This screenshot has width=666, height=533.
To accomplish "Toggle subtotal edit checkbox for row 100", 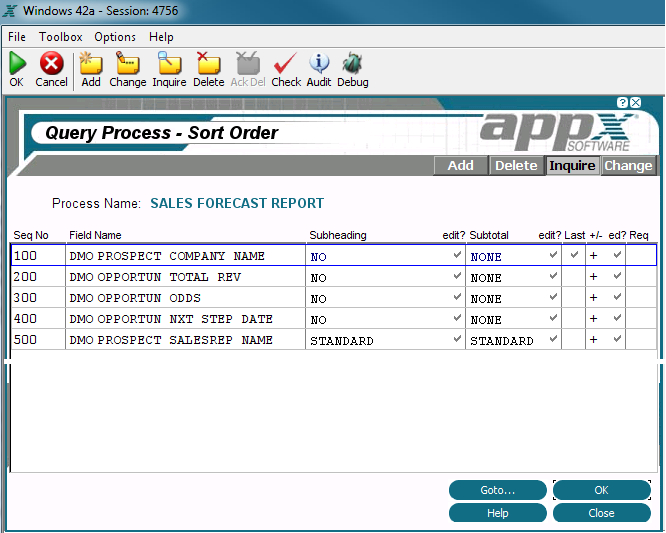I will [x=553, y=255].
